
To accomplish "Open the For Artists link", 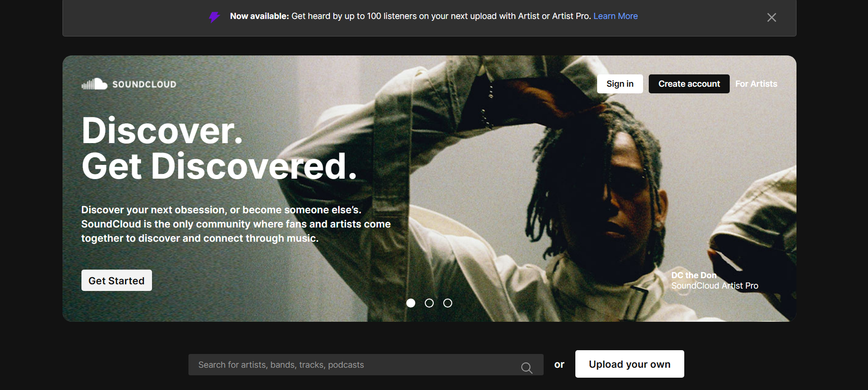I will coord(756,84).
